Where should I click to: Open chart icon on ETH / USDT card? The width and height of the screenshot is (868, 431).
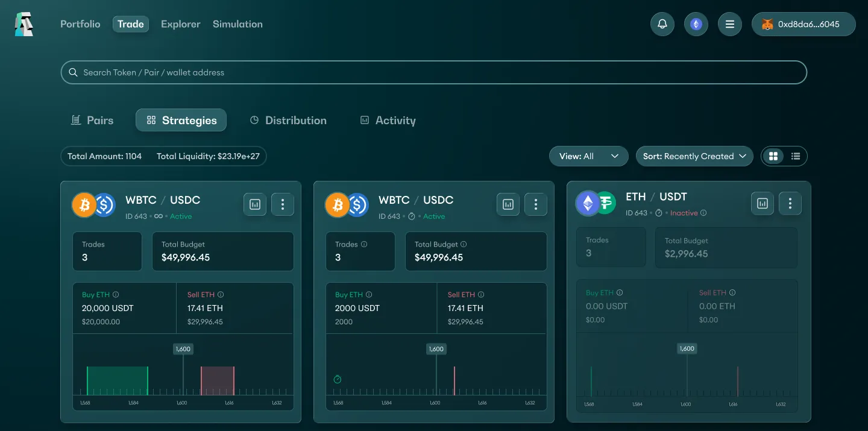point(763,203)
